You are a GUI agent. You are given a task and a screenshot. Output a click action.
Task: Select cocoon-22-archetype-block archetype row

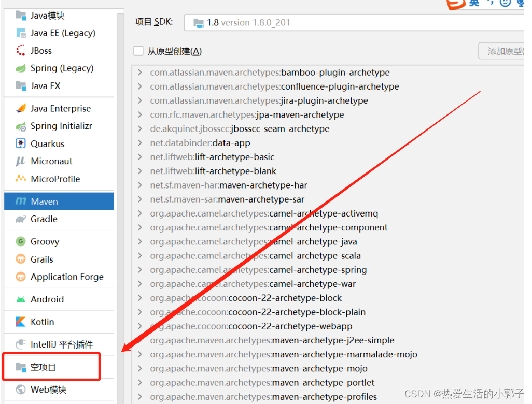(x=327, y=298)
